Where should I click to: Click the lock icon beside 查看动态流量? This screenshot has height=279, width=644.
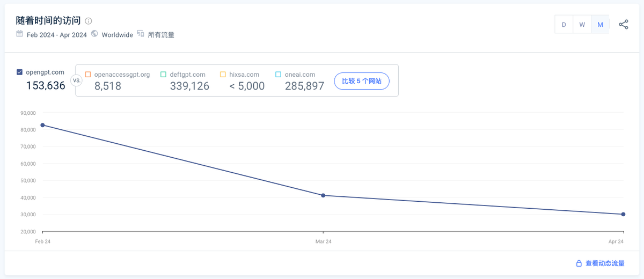(579, 263)
